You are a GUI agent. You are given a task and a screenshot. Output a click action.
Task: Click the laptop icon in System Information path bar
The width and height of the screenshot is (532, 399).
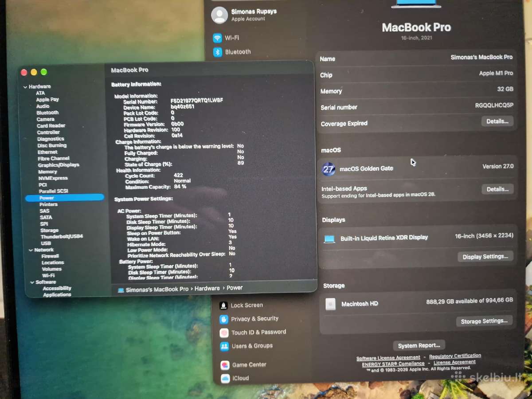tap(121, 290)
